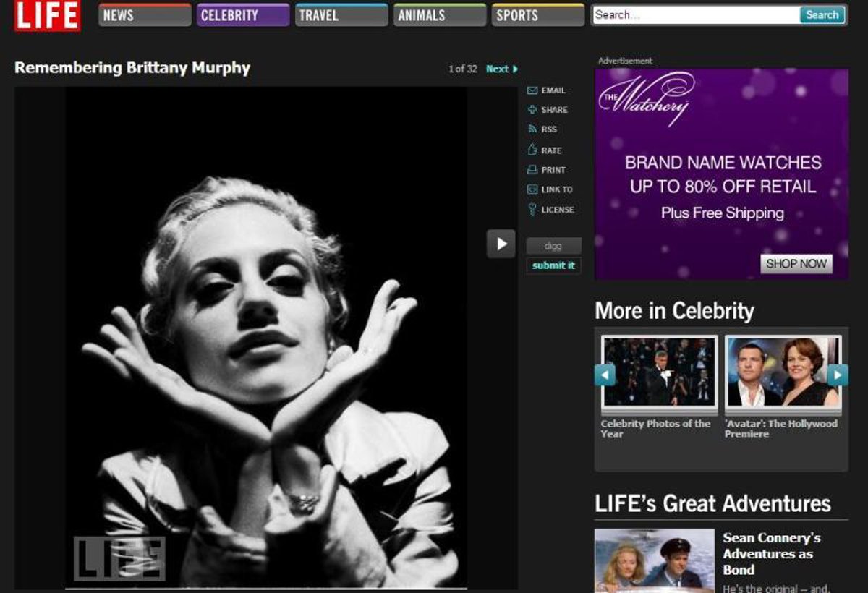
Task: Focus the Search input field
Action: point(694,15)
